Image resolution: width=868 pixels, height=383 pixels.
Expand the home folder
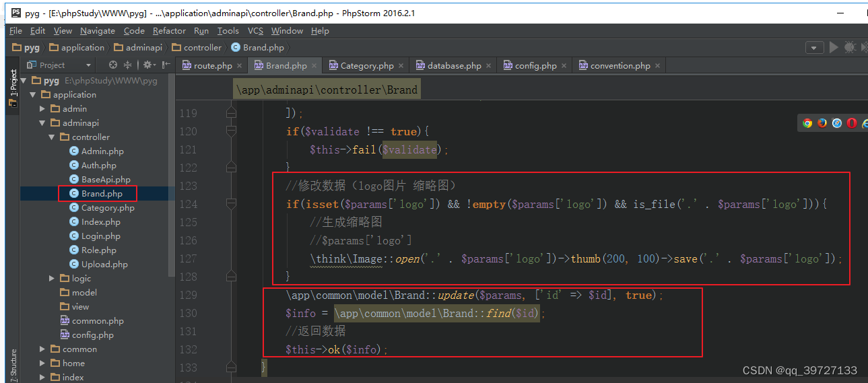[42, 363]
